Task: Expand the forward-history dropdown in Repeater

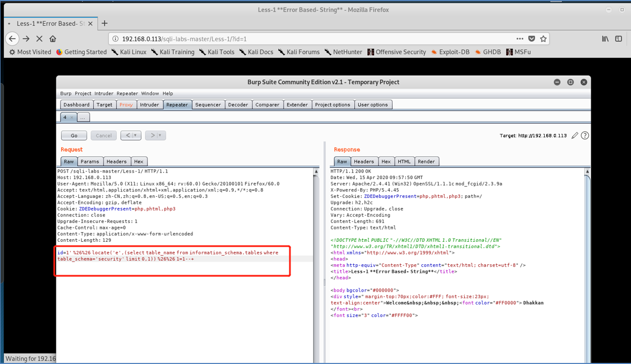Action: point(159,135)
